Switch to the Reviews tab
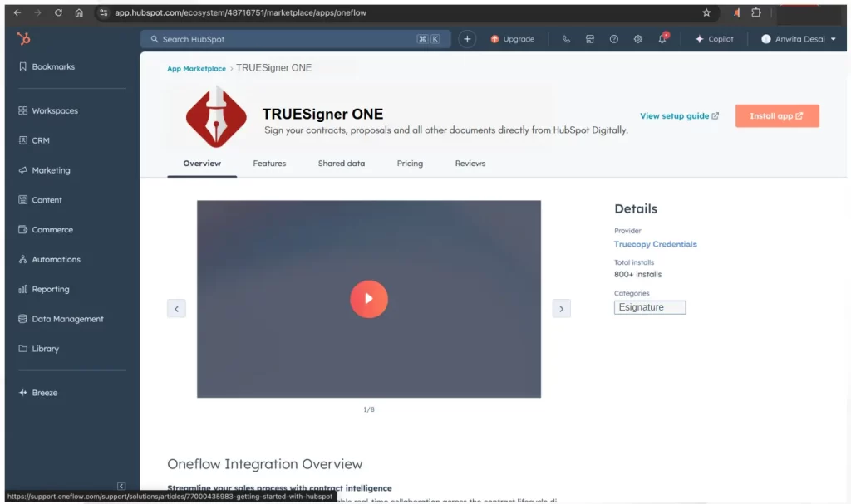Viewport: 851px width, 504px height. point(470,164)
